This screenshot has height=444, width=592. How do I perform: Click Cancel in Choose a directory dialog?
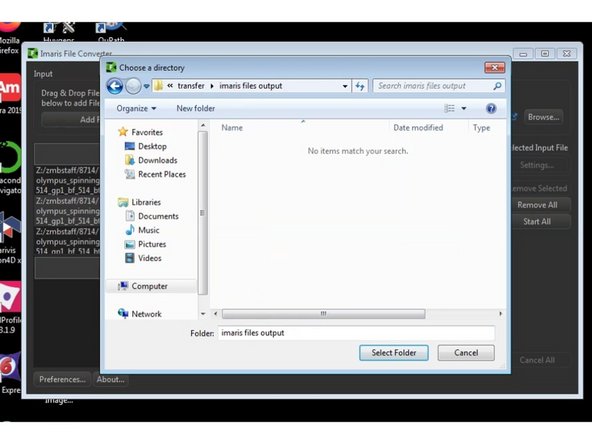coord(466,353)
